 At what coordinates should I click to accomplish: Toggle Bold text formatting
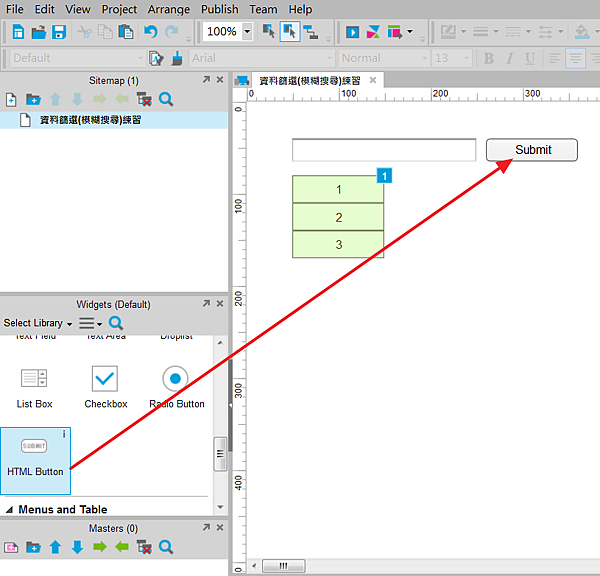coord(488,59)
